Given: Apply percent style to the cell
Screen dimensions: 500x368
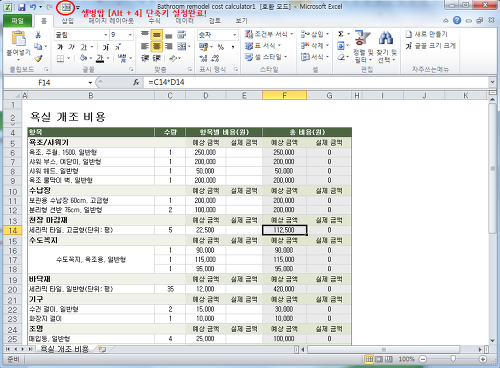Looking at the screenshot, I should point(221,47).
